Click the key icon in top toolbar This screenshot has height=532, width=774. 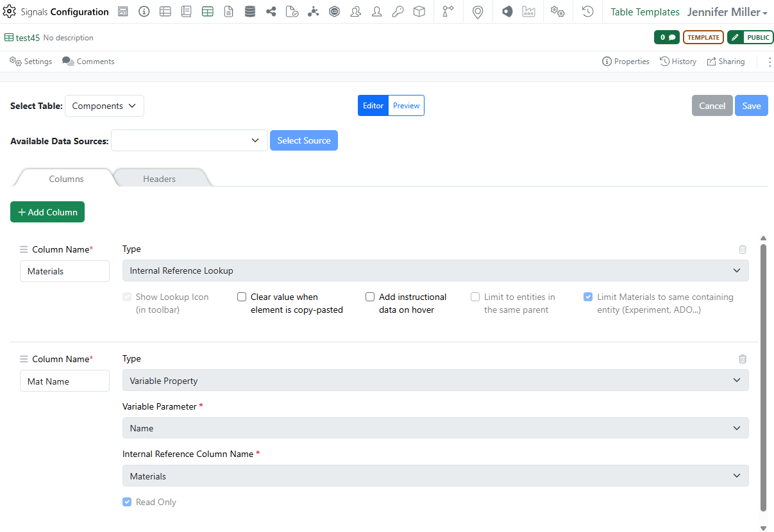[398, 12]
